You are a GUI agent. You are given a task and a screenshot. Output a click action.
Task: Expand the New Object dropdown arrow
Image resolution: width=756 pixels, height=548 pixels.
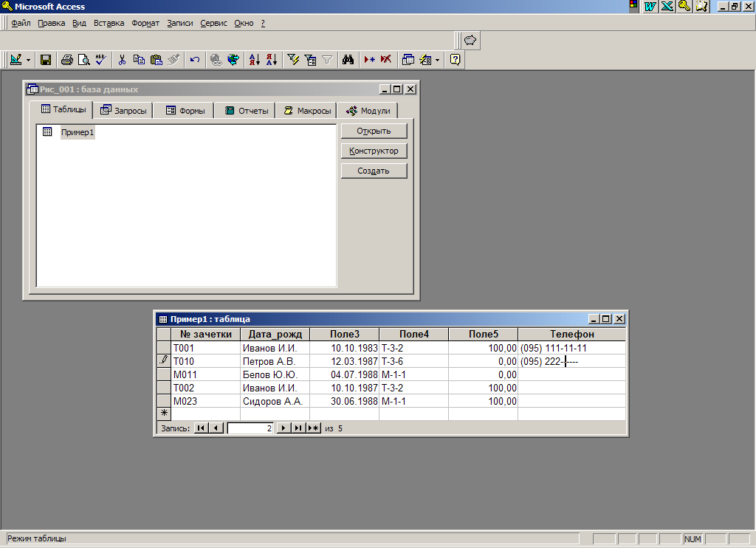437,60
